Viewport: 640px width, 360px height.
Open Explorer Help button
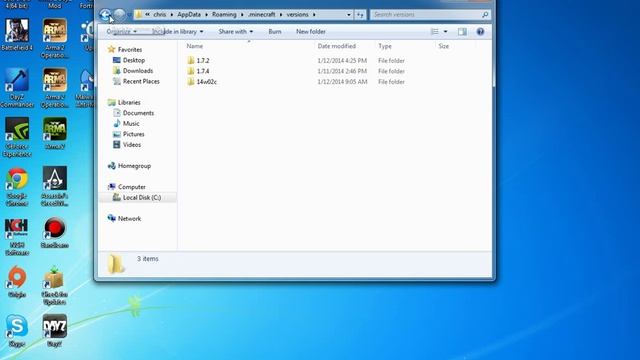click(480, 31)
